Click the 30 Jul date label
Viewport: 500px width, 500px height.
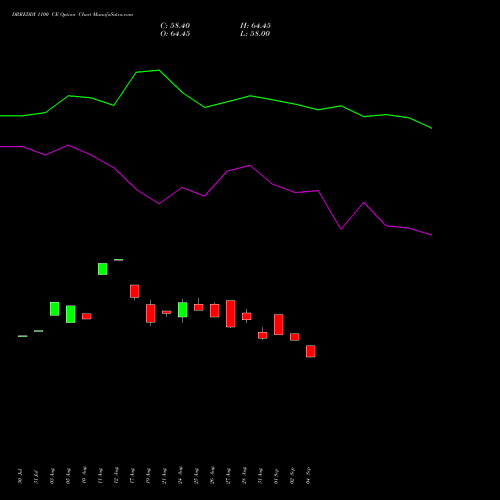click(x=20, y=476)
